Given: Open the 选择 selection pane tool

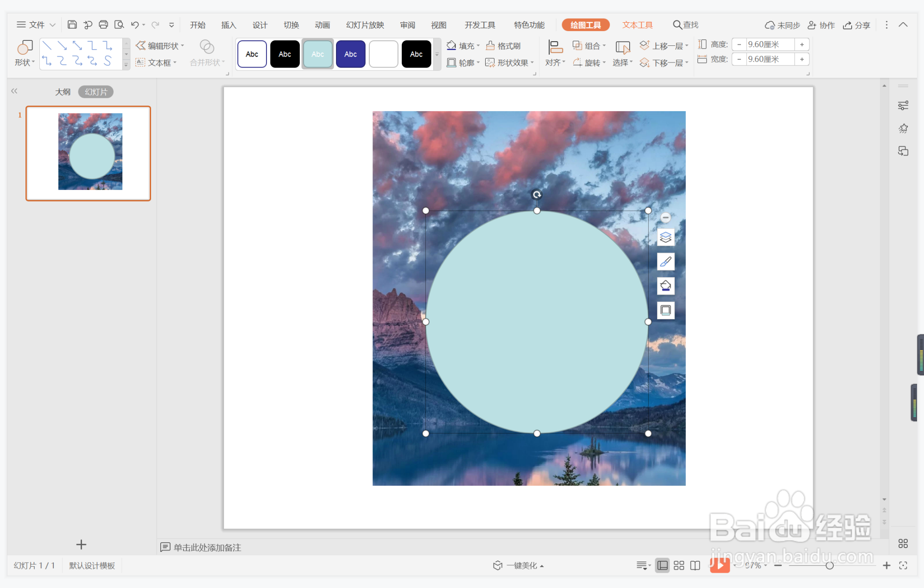Looking at the screenshot, I should 622,53.
